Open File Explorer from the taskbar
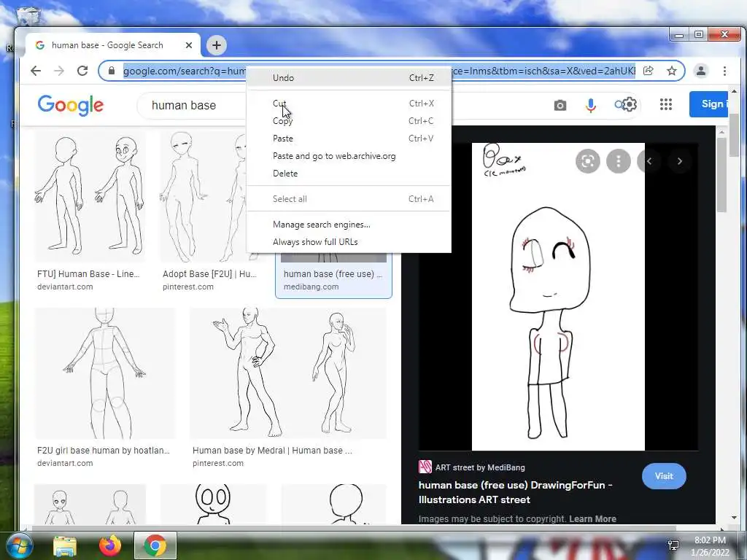Image resolution: width=747 pixels, height=560 pixels. tap(65, 546)
